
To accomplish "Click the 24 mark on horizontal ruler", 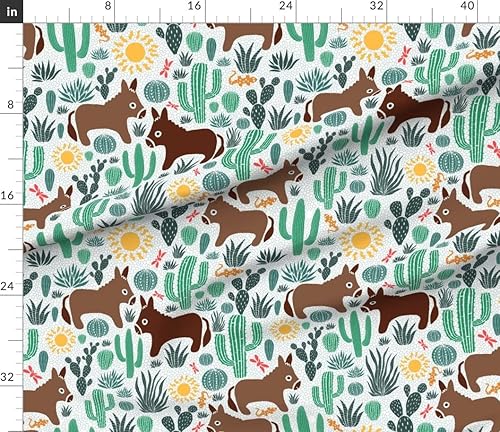I will 285,6.
